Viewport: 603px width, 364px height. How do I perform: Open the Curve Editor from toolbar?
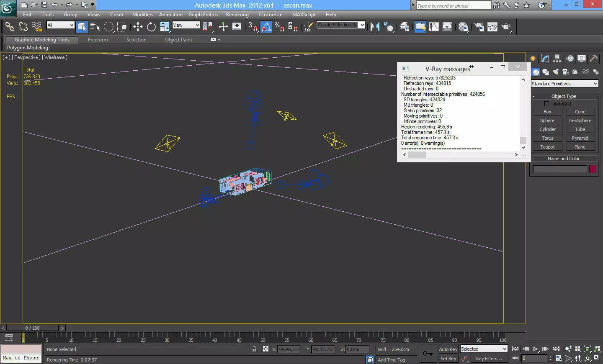pos(434,27)
